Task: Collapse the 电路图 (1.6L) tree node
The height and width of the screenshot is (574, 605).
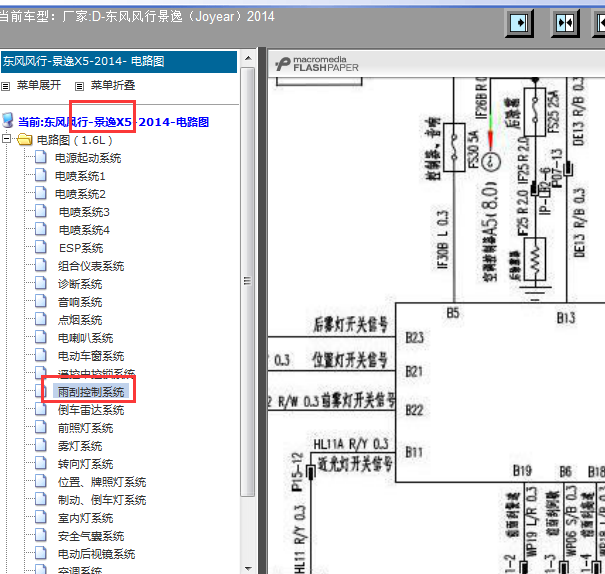Action: point(6,138)
